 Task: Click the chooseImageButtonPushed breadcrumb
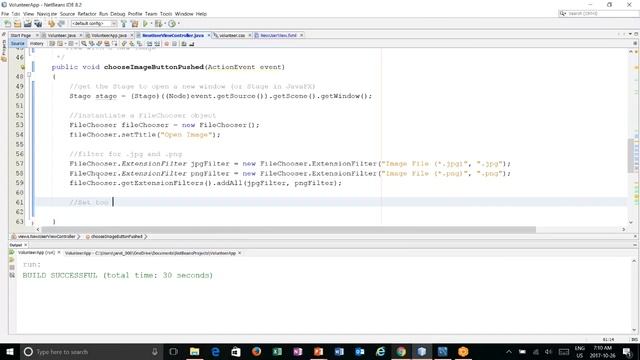(x=116, y=236)
